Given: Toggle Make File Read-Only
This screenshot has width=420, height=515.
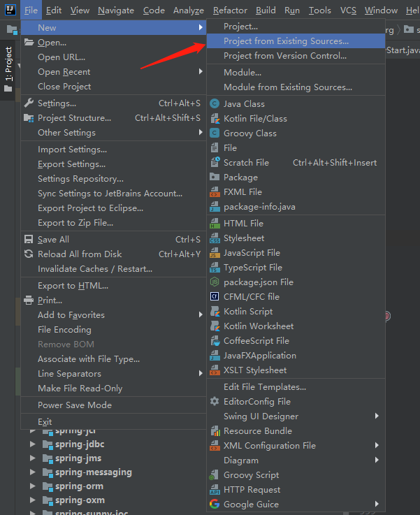Looking at the screenshot, I should point(113,389).
